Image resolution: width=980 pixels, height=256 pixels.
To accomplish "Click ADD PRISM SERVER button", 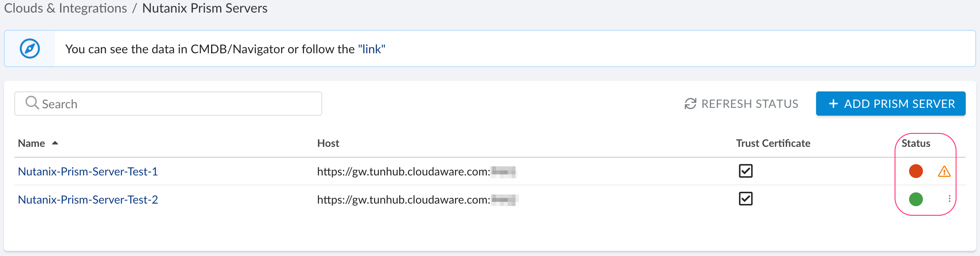I will point(890,104).
